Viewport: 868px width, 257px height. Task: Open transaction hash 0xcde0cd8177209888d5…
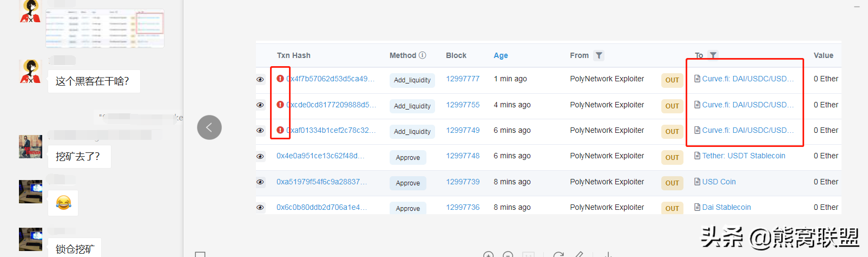point(331,105)
